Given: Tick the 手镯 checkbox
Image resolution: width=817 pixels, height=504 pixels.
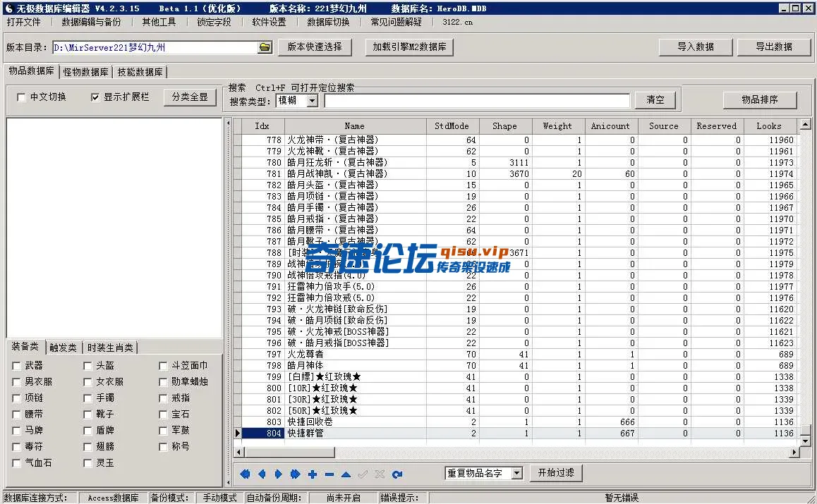Looking at the screenshot, I should tap(87, 398).
